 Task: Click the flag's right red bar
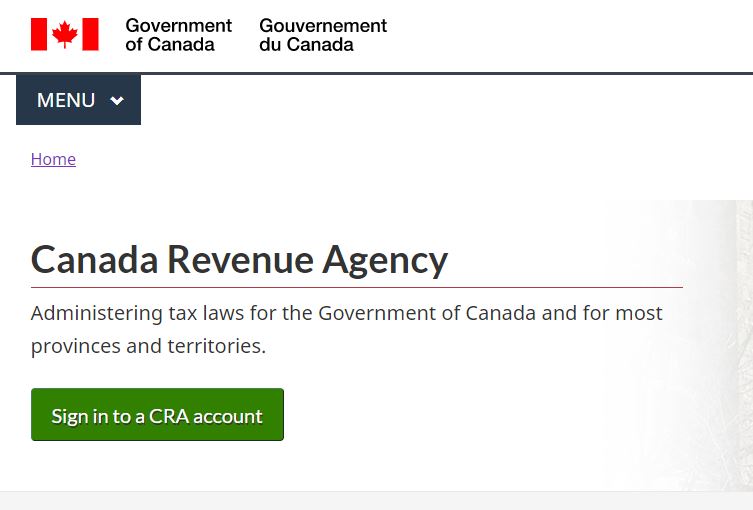coord(90,34)
